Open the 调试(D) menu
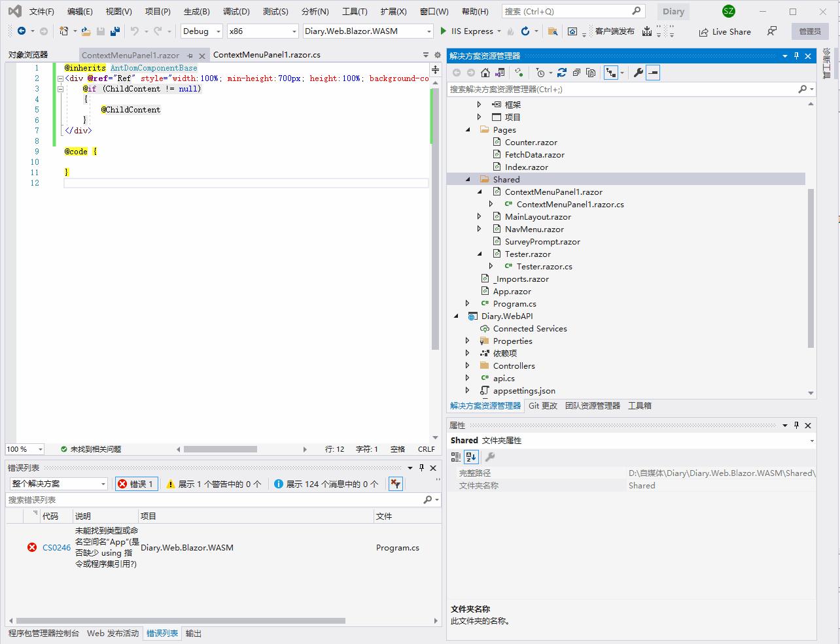840x644 pixels. [236, 11]
